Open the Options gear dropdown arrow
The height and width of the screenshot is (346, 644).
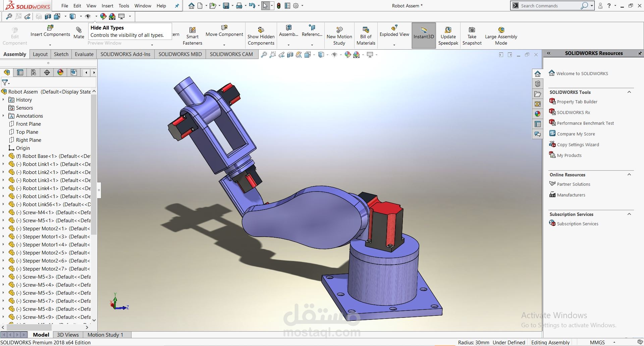point(302,6)
